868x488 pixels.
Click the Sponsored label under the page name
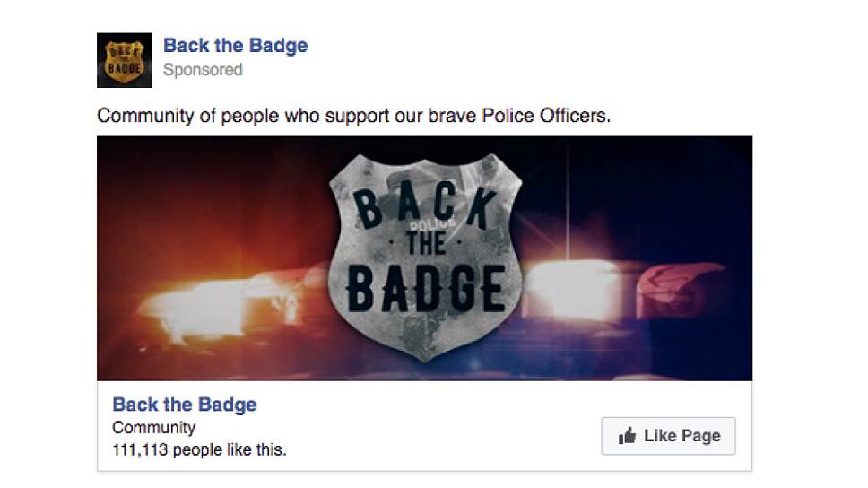203,70
